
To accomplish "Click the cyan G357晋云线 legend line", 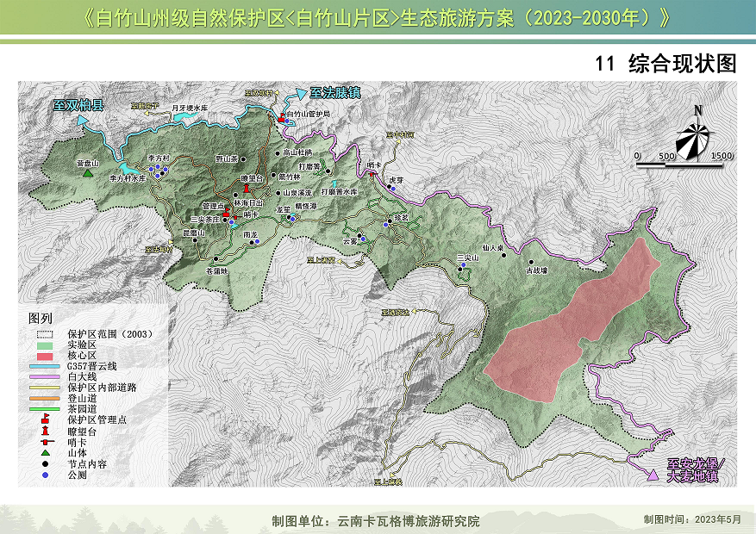I will click(47, 366).
